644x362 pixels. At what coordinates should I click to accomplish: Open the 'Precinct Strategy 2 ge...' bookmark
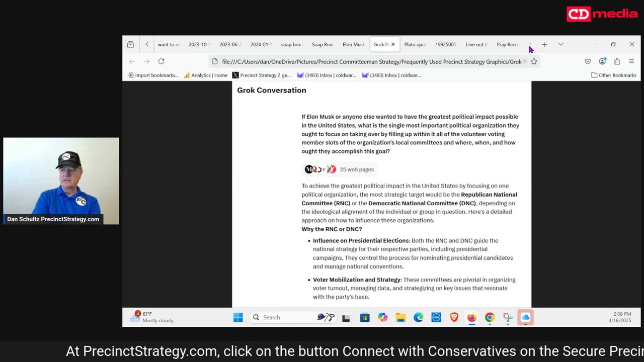click(x=262, y=75)
